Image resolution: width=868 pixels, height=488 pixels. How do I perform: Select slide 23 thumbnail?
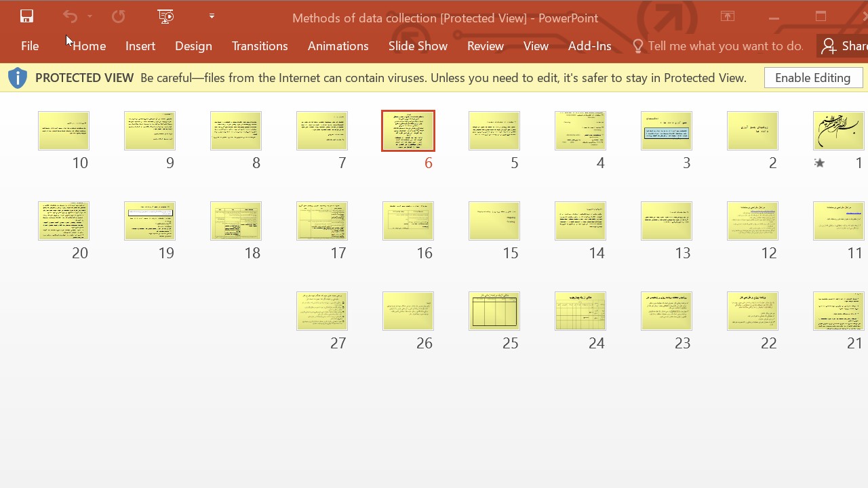click(x=667, y=311)
